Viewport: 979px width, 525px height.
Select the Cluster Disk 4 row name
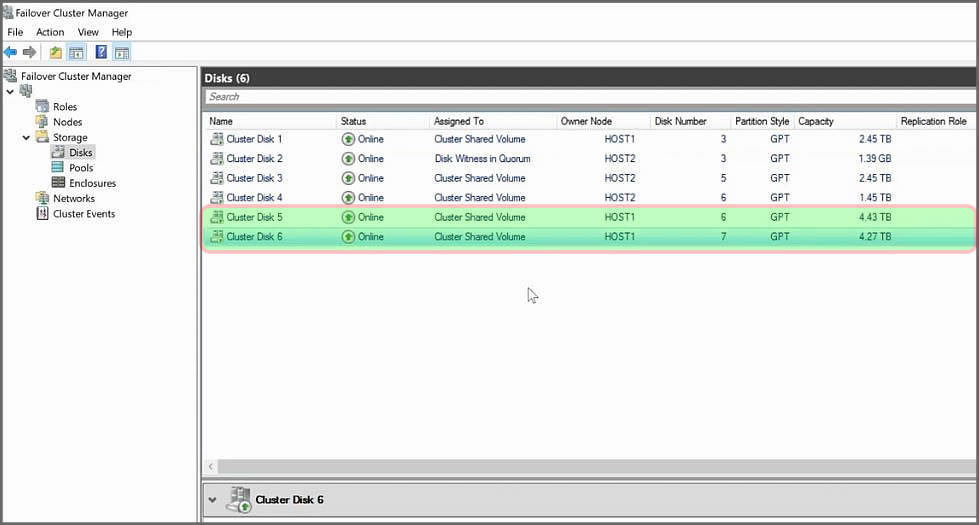(254, 197)
